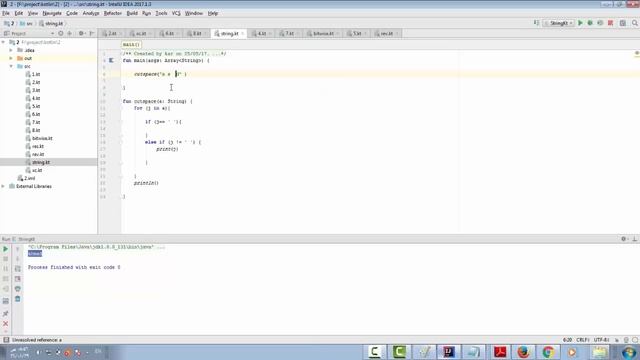The image size is (640, 360).
Task: Open the Refactor menu
Action: tap(113, 13)
